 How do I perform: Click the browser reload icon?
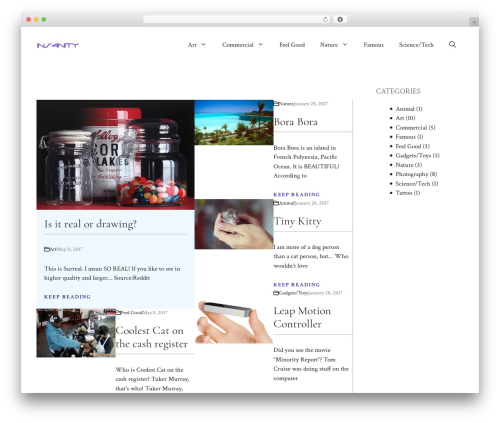point(325,19)
